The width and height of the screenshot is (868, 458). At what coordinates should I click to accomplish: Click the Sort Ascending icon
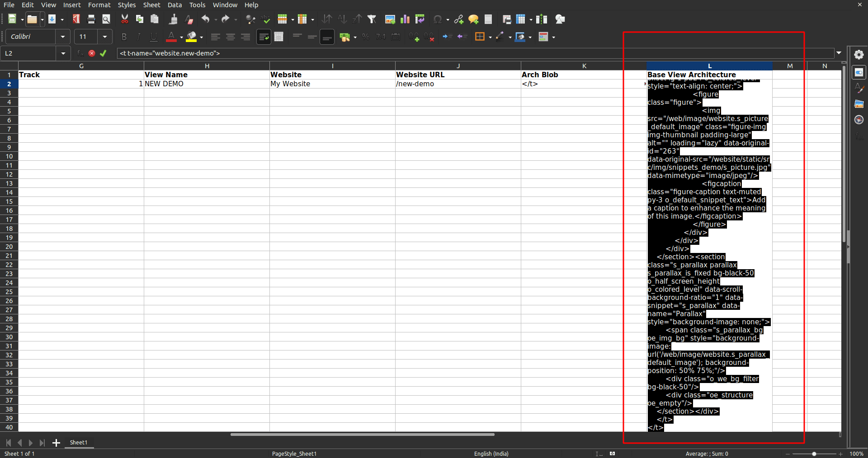(x=342, y=19)
